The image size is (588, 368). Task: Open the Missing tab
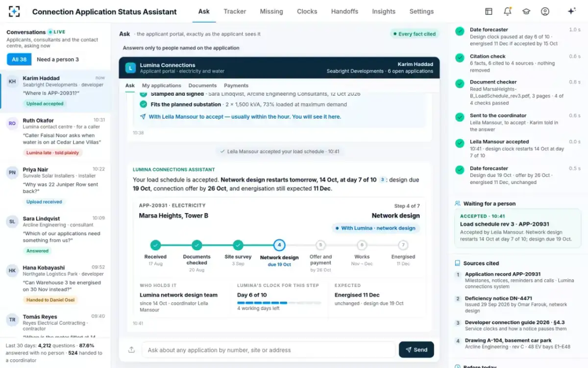click(271, 11)
